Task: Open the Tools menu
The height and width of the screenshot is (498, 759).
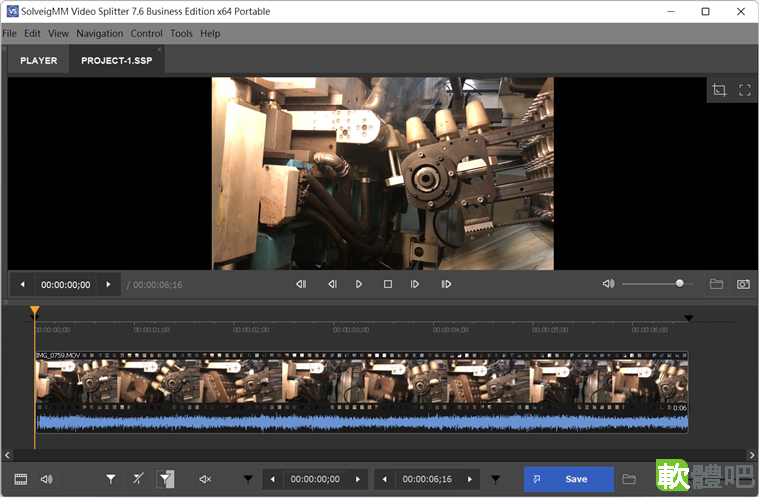Action: [x=181, y=33]
